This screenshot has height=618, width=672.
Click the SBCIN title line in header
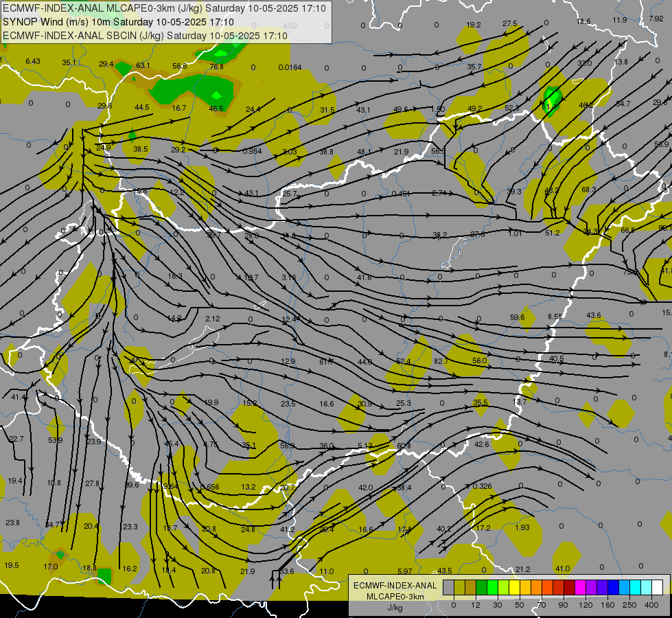click(x=146, y=36)
